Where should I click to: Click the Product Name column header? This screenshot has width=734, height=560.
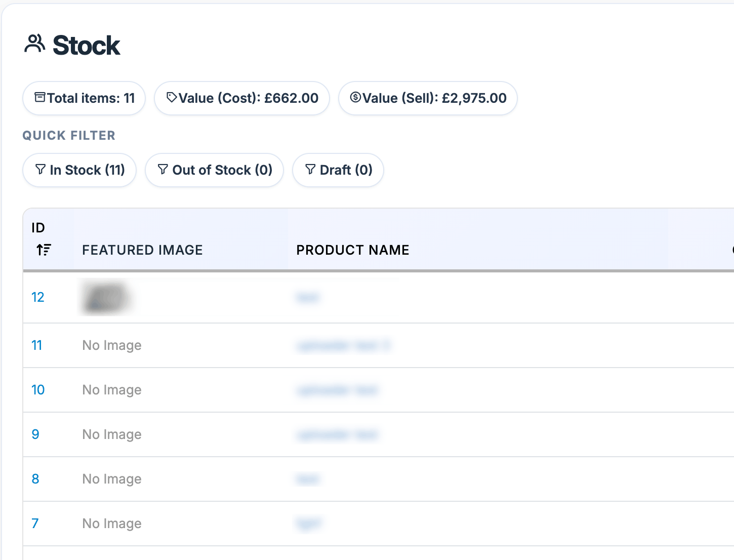point(352,250)
